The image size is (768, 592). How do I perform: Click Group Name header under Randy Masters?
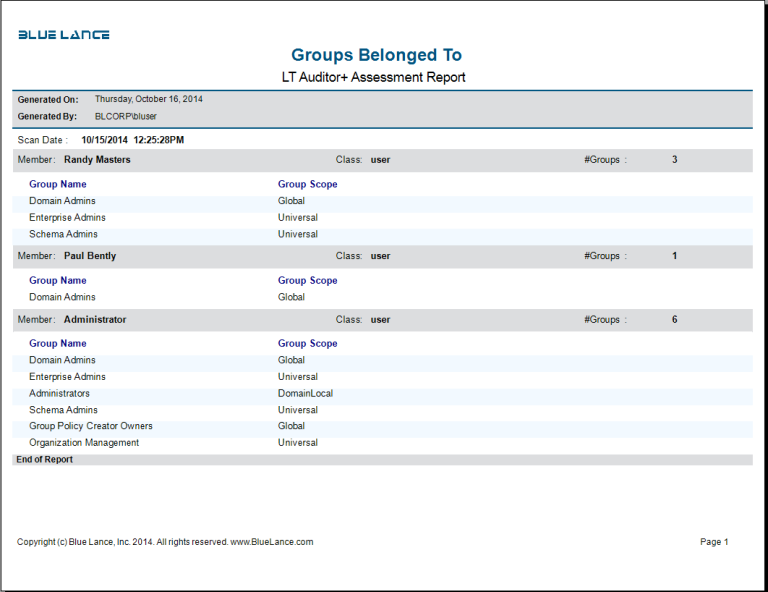pyautogui.click(x=58, y=184)
